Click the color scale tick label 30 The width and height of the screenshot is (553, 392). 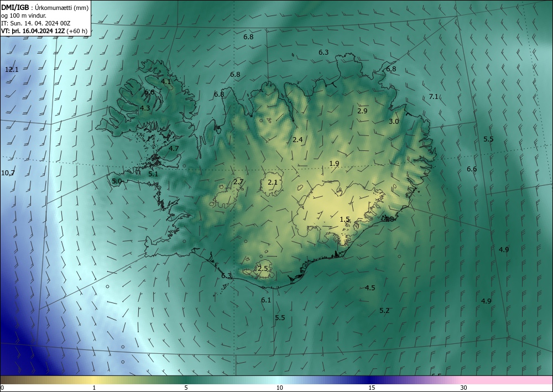click(464, 388)
